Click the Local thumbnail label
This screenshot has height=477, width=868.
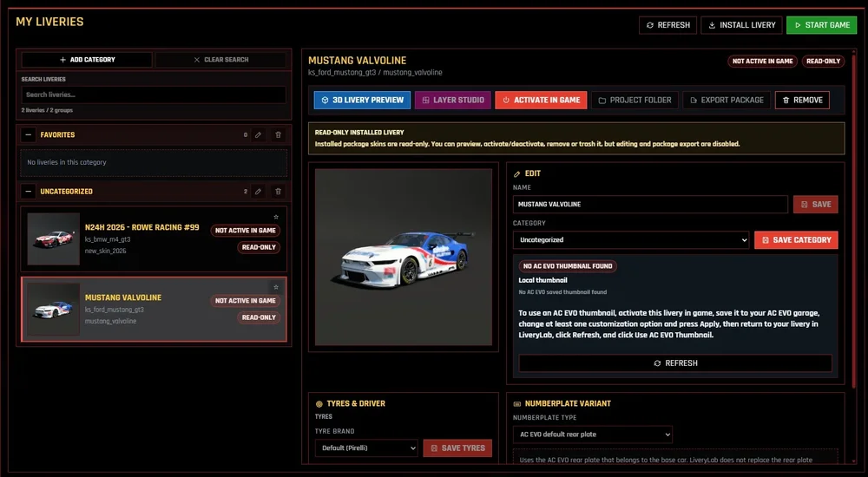click(x=542, y=280)
